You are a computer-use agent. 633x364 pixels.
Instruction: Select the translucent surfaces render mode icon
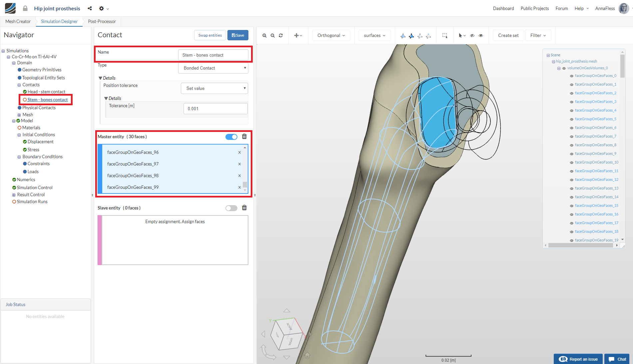coord(428,36)
